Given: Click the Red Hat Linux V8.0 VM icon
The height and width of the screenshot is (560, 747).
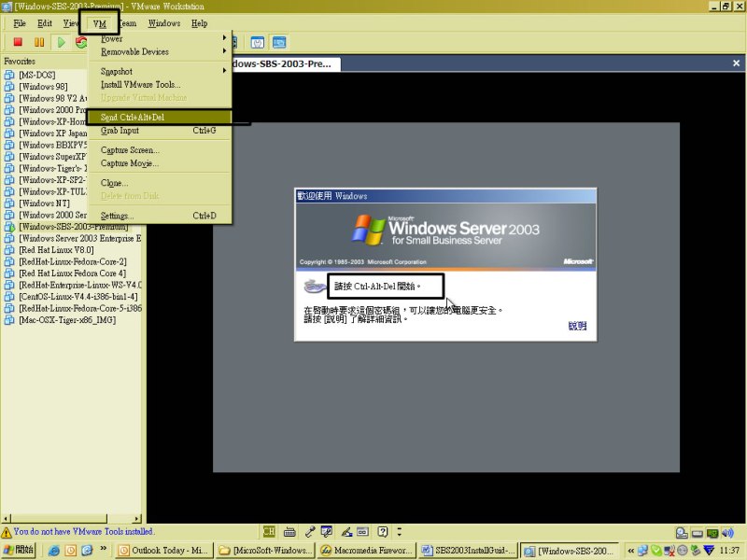Looking at the screenshot, I should [x=9, y=250].
